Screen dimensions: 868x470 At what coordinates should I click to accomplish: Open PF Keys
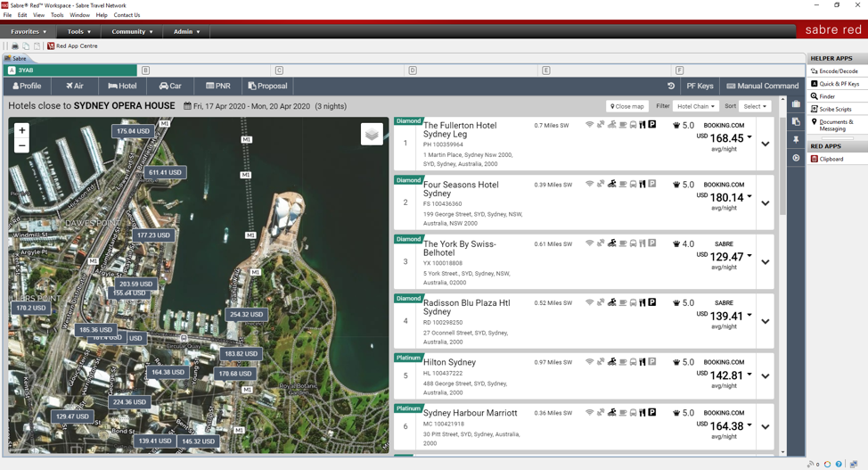[x=700, y=86]
